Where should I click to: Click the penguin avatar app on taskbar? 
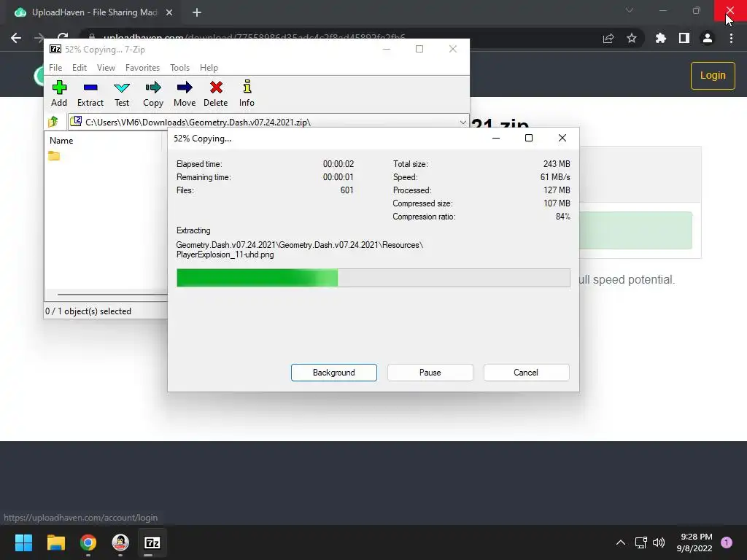120,542
